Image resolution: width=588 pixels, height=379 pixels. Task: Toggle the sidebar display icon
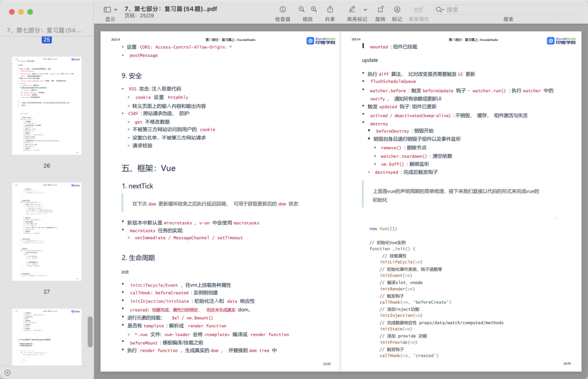107,9
